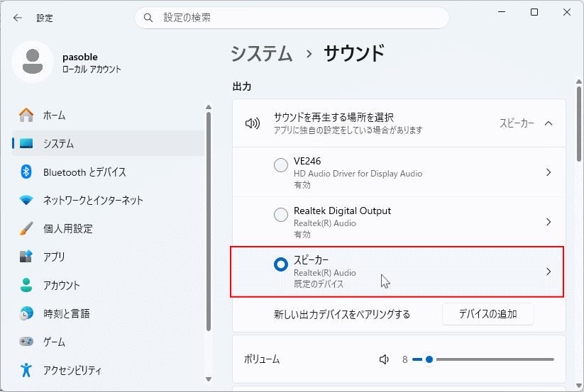Select Realtek Digital Output radio button

(281, 215)
